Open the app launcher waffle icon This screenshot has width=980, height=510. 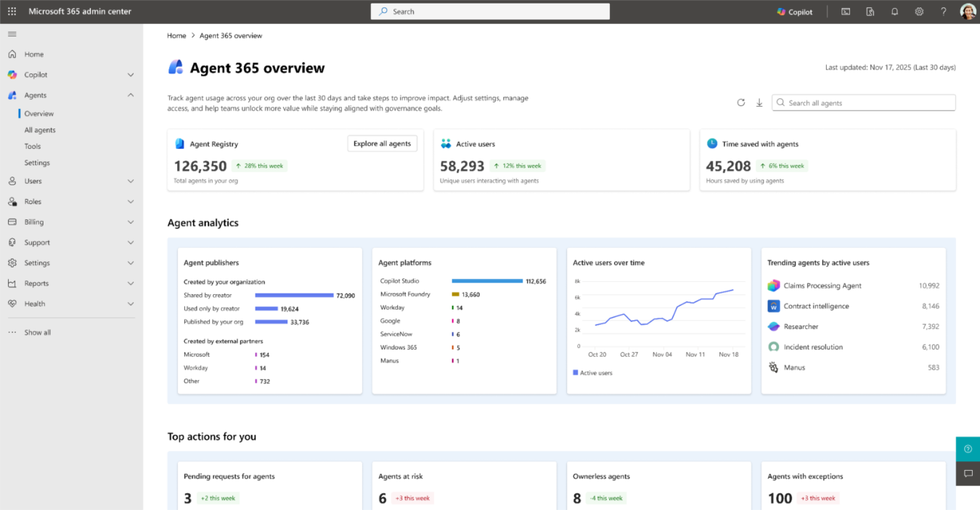coord(12,12)
